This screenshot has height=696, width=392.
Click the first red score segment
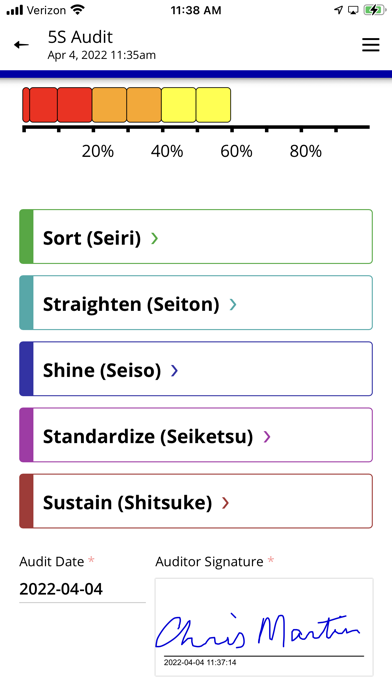pyautogui.click(x=26, y=105)
